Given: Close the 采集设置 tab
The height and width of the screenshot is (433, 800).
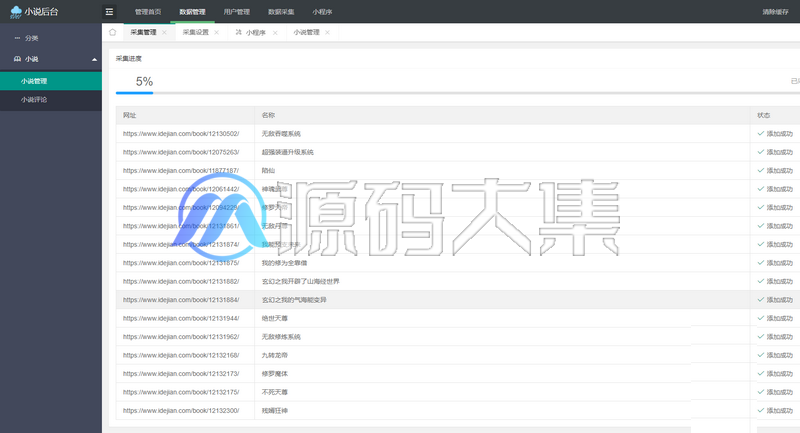Looking at the screenshot, I should click(217, 32).
